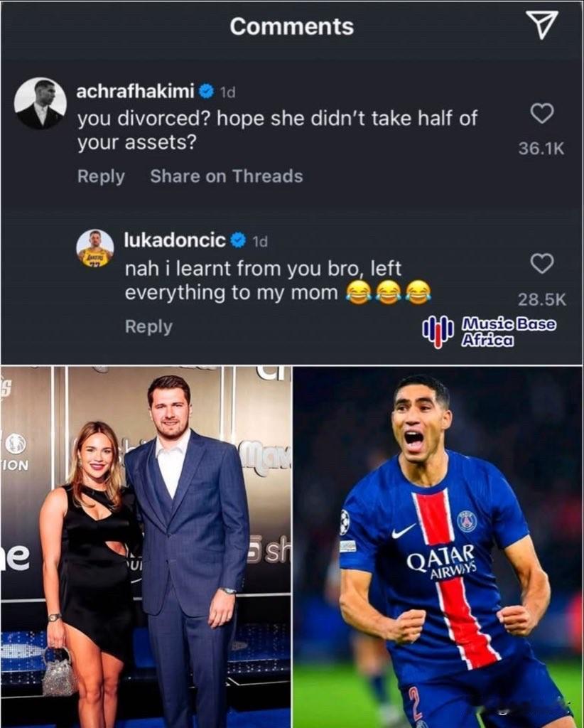Click achrafhakimi's verified badge
This screenshot has height=728, width=584.
[x=207, y=91]
